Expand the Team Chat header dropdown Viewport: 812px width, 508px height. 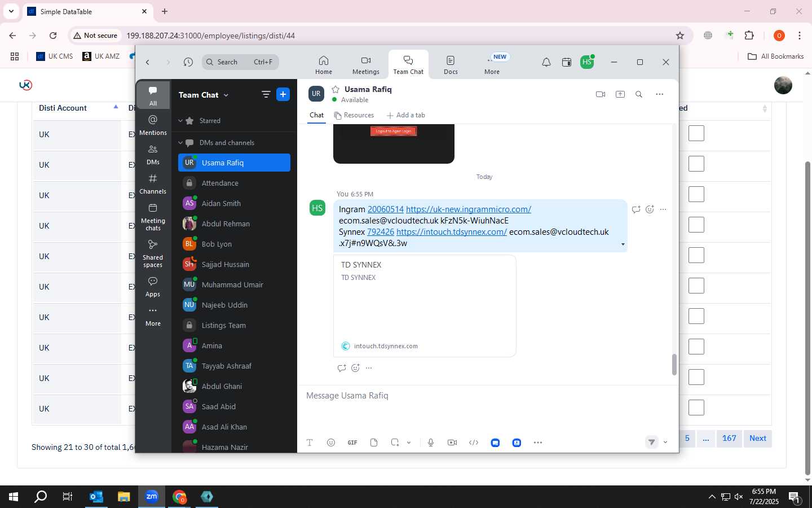coord(226,95)
